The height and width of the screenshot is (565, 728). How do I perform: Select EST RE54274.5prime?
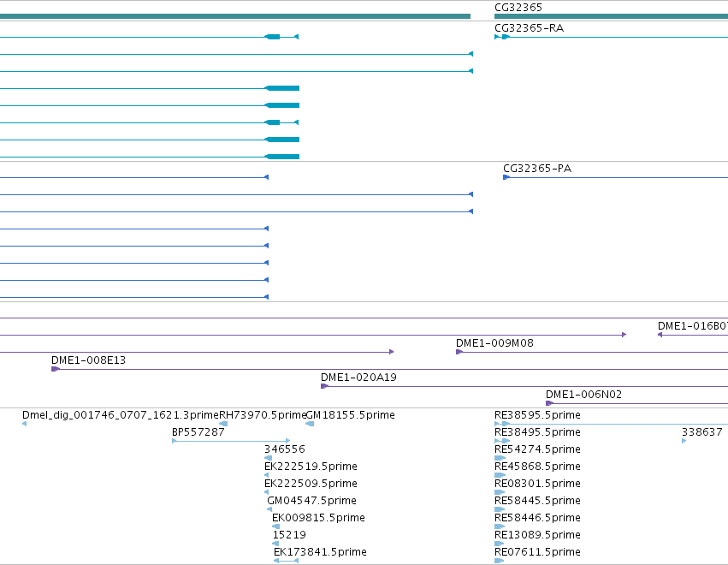click(x=537, y=449)
